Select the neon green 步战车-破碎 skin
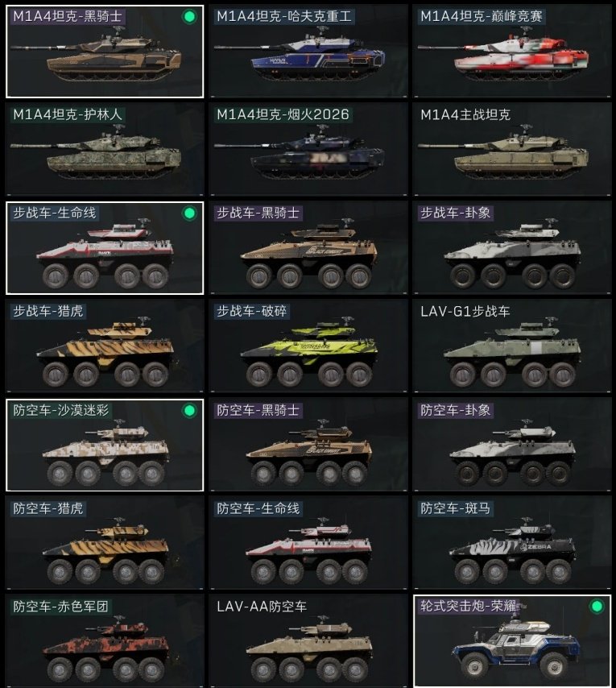This screenshot has width=616, height=688. [x=308, y=346]
